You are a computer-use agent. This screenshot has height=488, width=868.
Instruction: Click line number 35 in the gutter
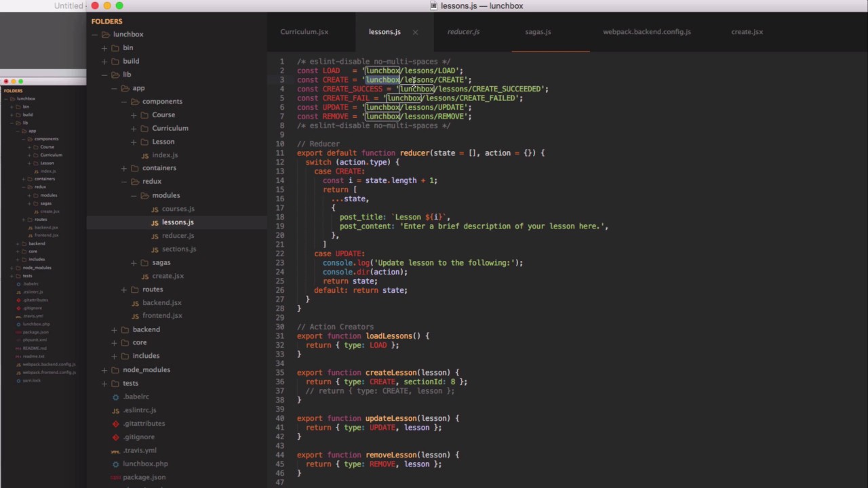pos(280,373)
